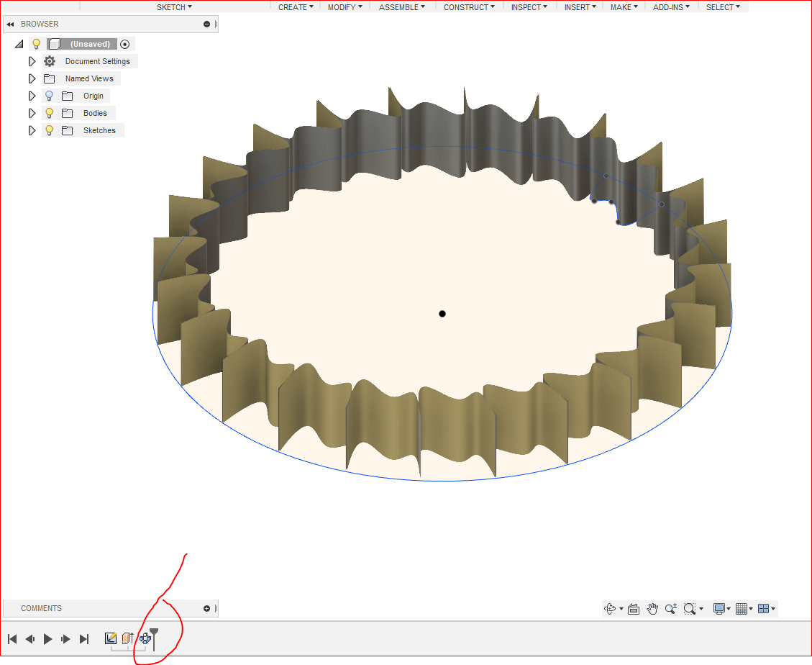
Task: Expand the Sketches folder in the browser
Action: (32, 130)
